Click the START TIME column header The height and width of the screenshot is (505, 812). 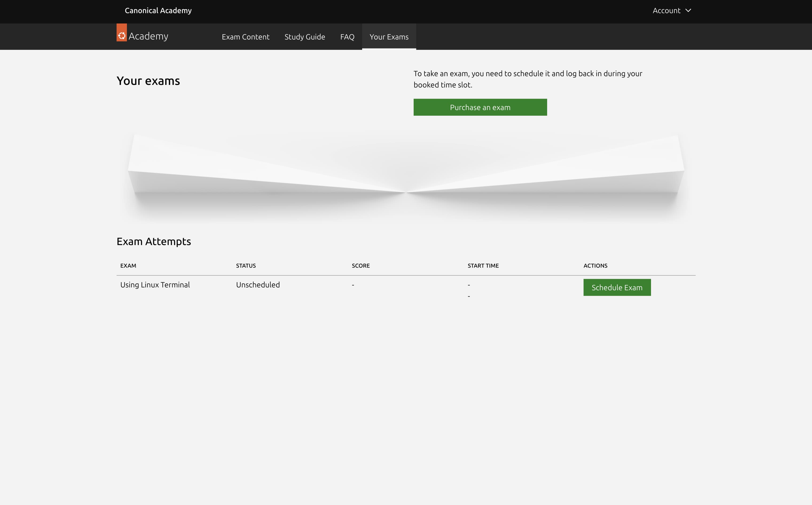[483, 266]
